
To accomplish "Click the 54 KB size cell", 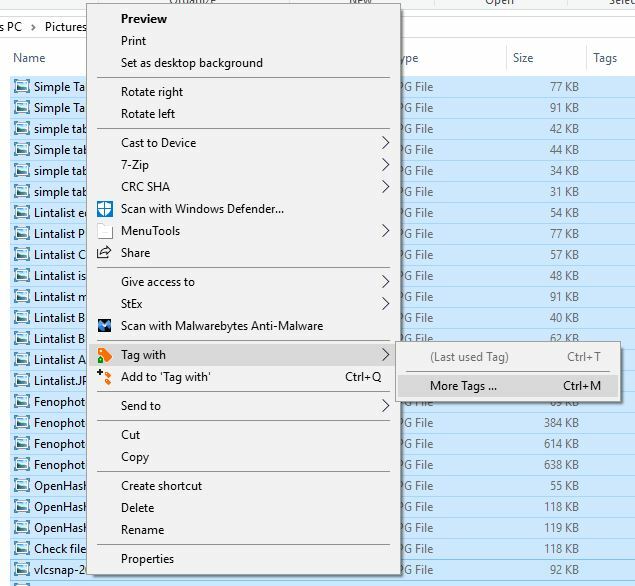I will tap(564, 213).
